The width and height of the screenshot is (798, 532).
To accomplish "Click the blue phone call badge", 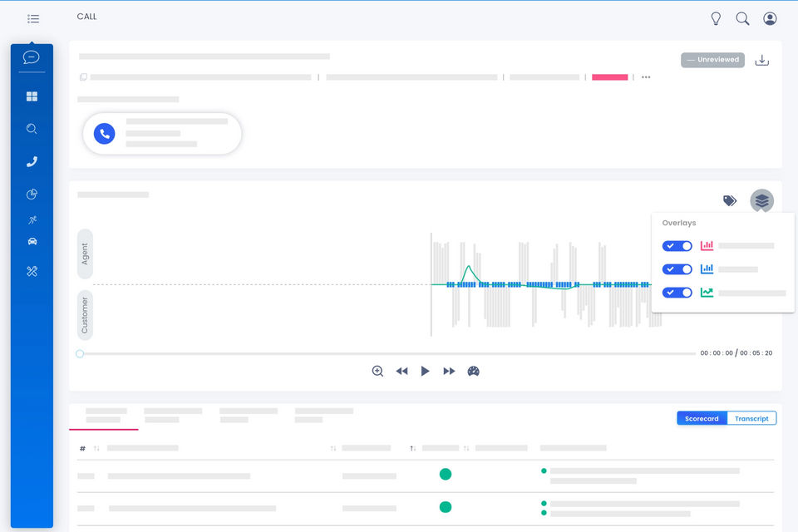I will pos(105,133).
